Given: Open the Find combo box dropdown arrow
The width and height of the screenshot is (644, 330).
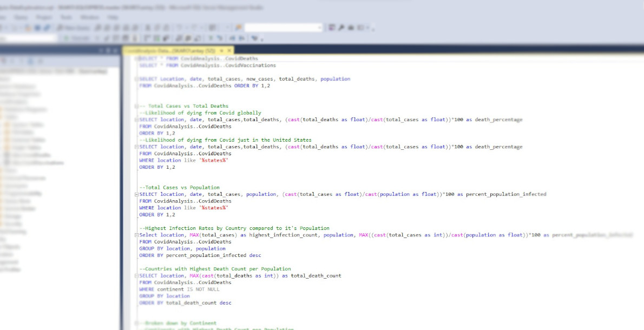Looking at the screenshot, I should coord(319,28).
